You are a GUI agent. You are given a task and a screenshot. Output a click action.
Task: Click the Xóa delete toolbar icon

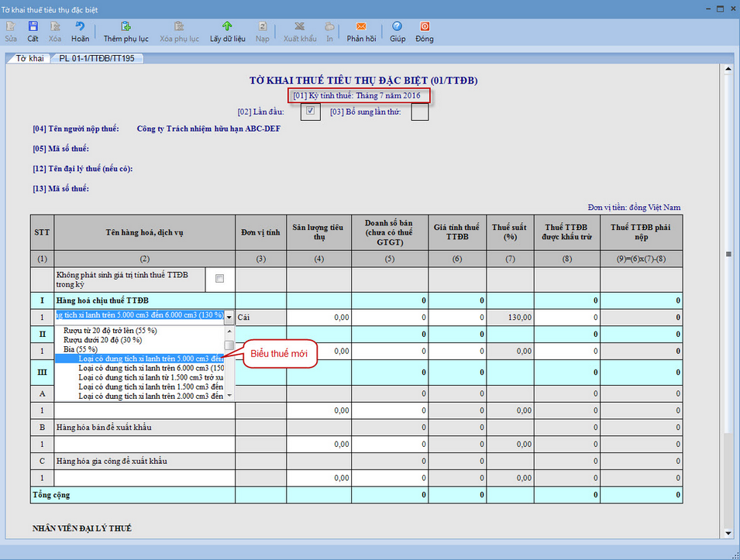55,26
